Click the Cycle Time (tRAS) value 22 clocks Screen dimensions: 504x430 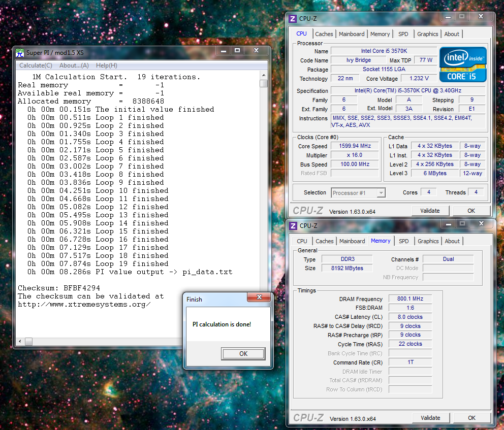[410, 344]
